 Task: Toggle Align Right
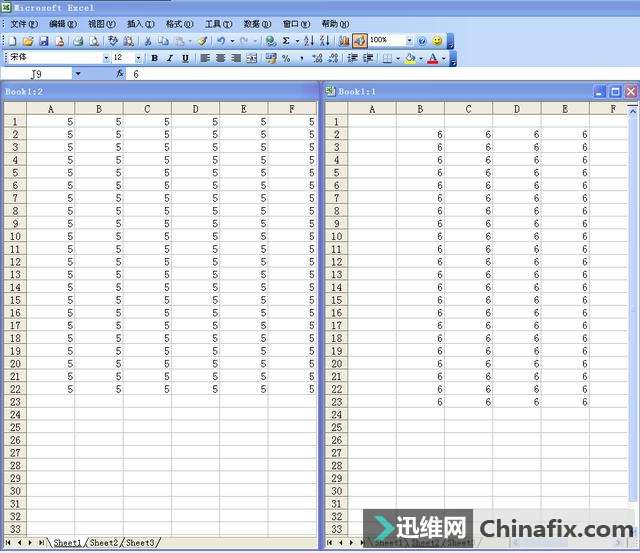coord(236,58)
